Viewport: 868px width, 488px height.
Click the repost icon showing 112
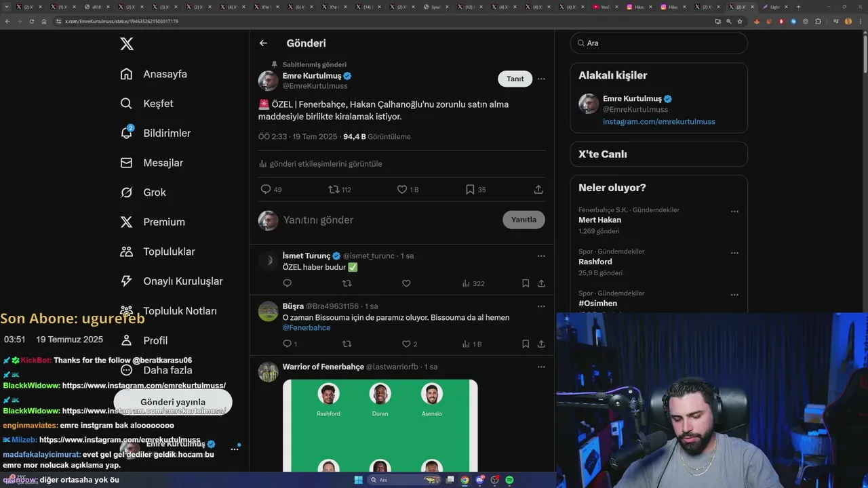(x=340, y=190)
